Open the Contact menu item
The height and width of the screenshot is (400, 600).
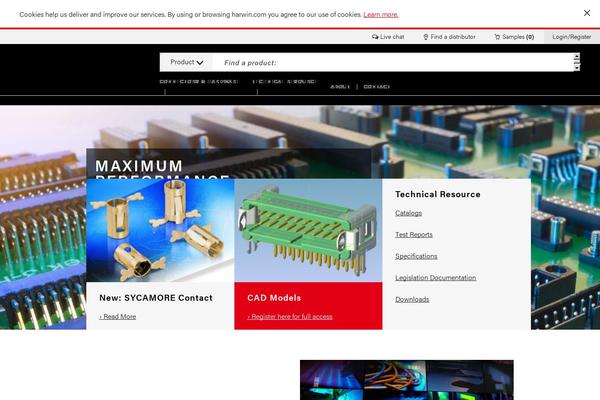(x=377, y=87)
